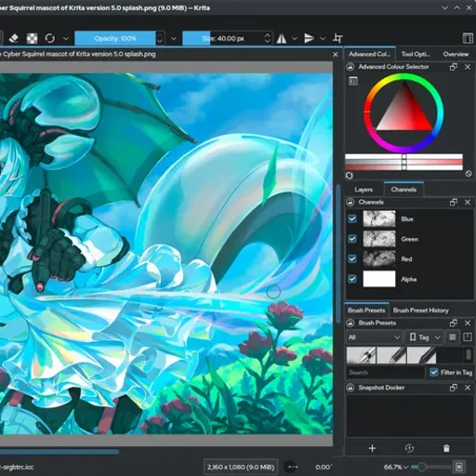Toggle vertical mirror tool
The height and width of the screenshot is (476, 476).
coord(309,38)
